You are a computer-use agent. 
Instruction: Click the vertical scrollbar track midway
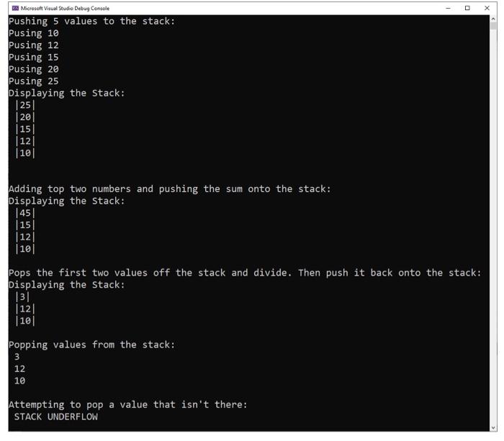click(x=493, y=225)
